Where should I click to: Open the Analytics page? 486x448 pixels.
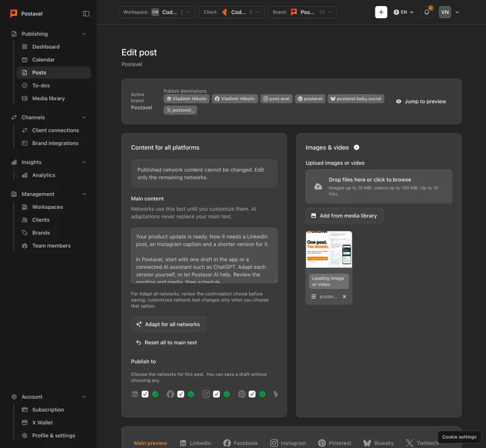click(x=43, y=175)
